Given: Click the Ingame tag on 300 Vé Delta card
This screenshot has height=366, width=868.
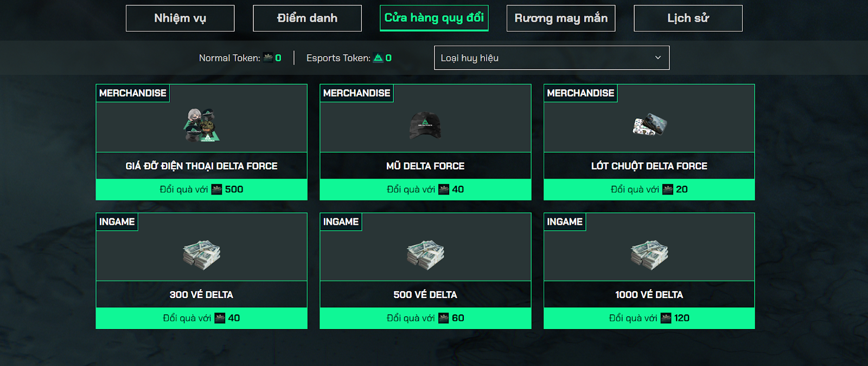Looking at the screenshot, I should pyautogui.click(x=117, y=222).
